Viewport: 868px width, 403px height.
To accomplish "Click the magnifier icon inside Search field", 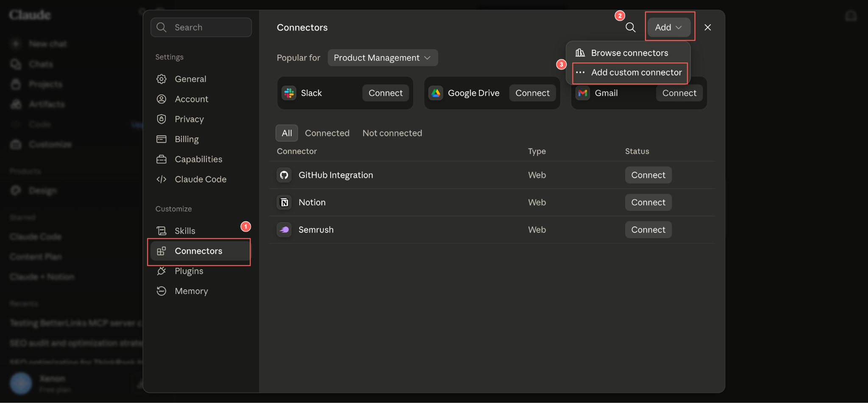I will coord(161,27).
